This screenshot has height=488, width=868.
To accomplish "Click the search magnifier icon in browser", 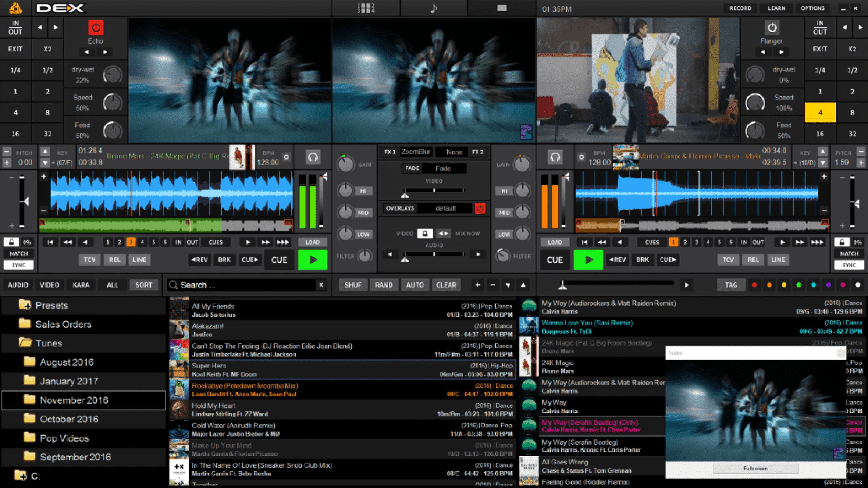I will tap(174, 285).
